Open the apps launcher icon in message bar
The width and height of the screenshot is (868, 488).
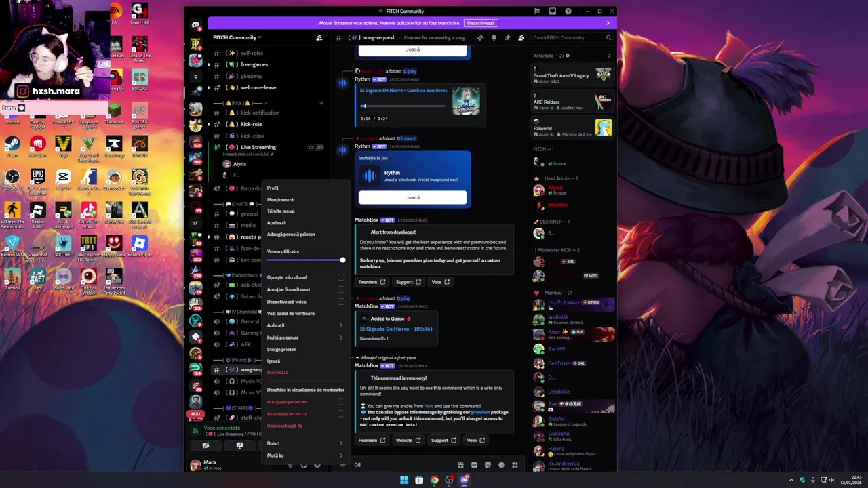tap(515, 465)
